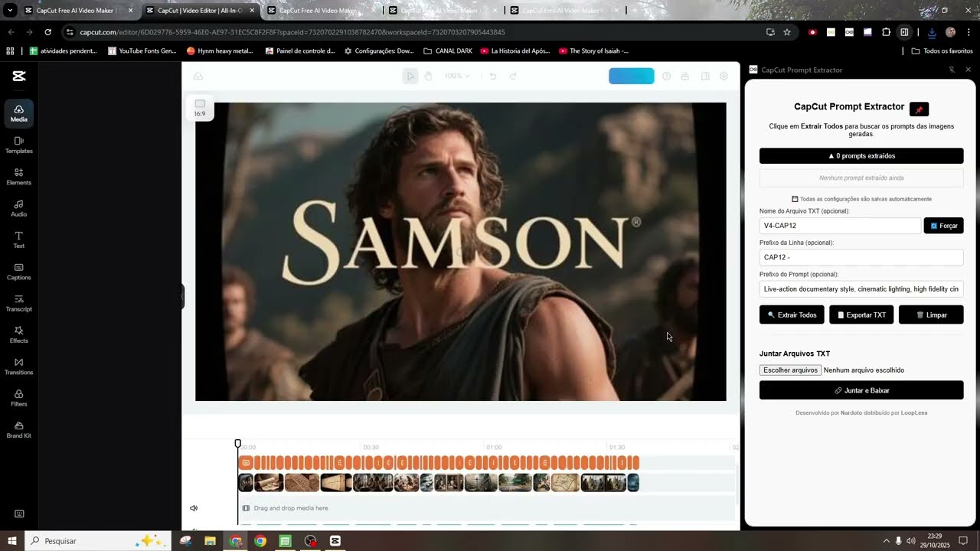Screen dimensions: 980x551
Task: Click the cloud save status icon
Action: coord(198,76)
